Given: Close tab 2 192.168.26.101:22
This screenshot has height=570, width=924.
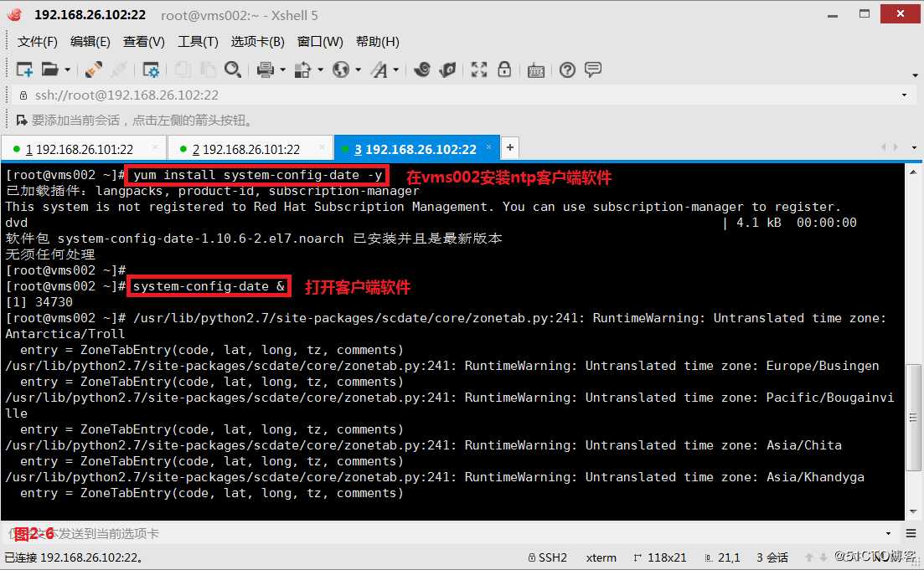Looking at the screenshot, I should pyautogui.click(x=322, y=147).
